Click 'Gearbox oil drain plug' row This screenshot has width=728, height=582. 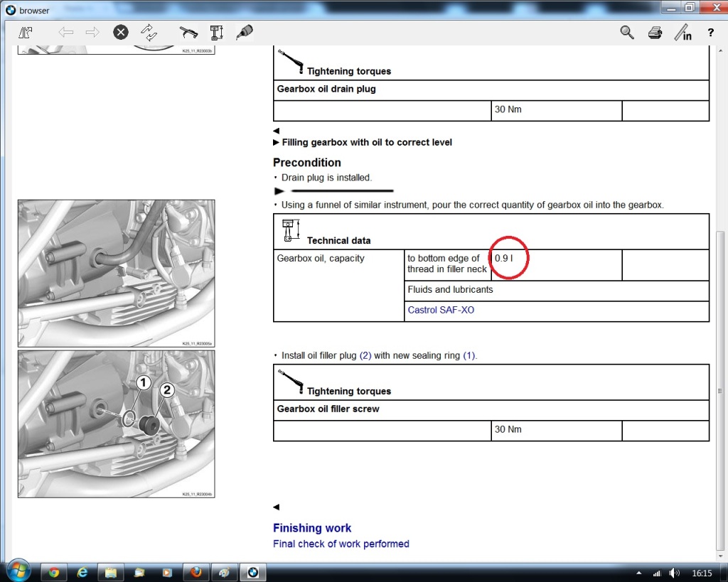(491, 90)
